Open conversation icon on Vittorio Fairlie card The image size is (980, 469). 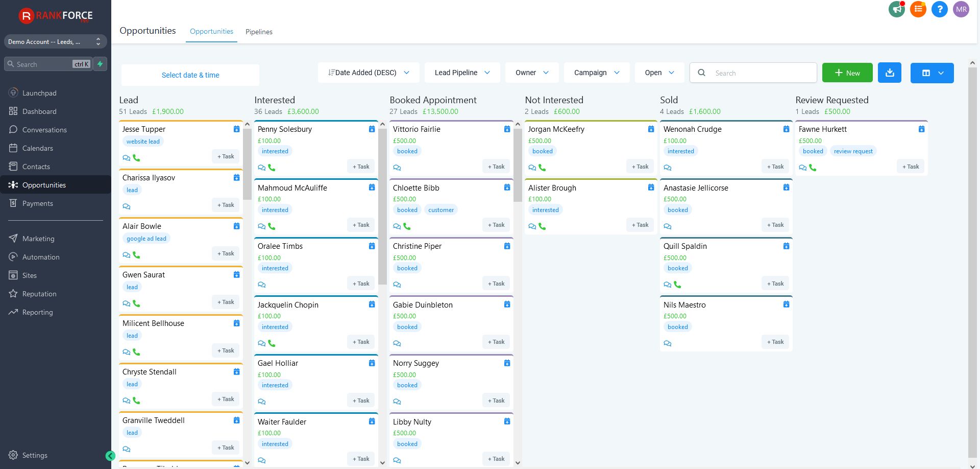(x=397, y=168)
